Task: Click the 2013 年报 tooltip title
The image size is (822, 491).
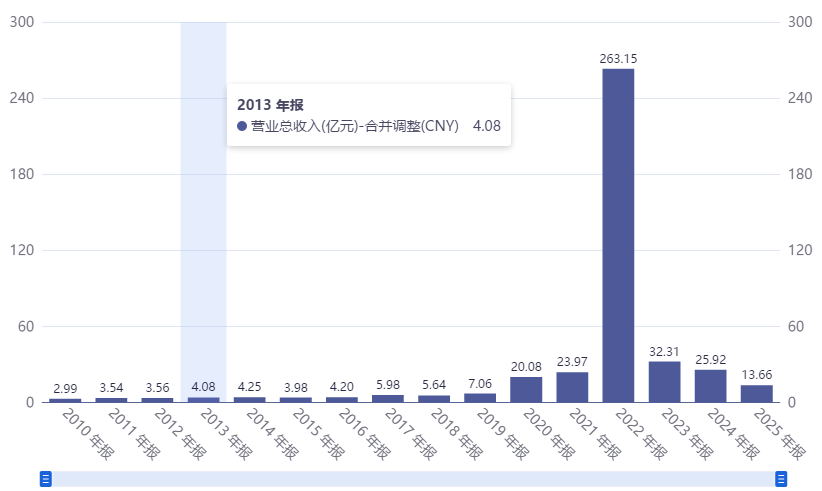Action: tap(270, 105)
